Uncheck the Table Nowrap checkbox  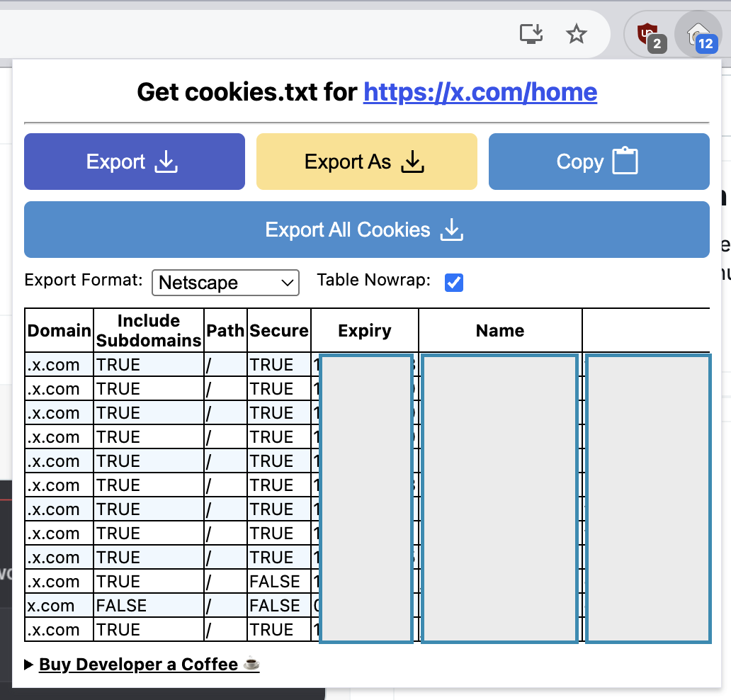(453, 283)
